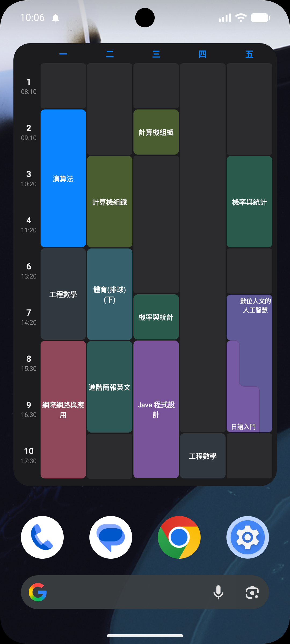Tap the home gesture navigation bar

point(145,636)
